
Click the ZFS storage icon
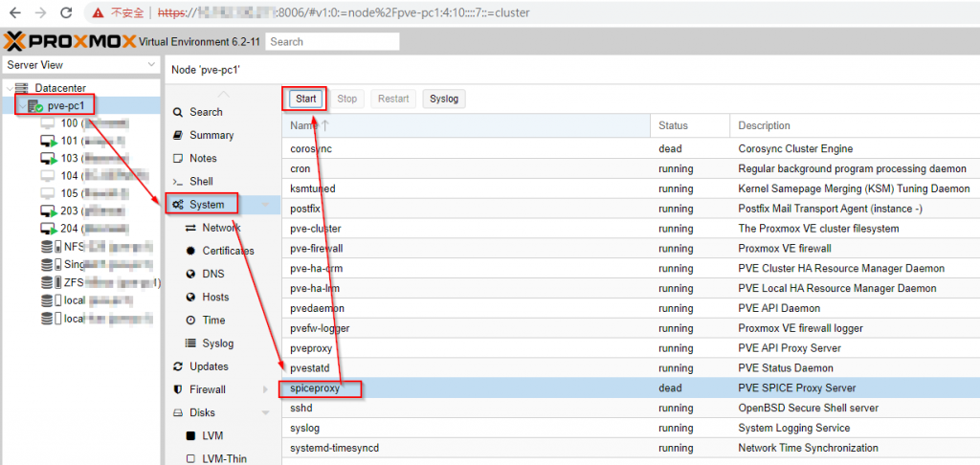[x=52, y=282]
